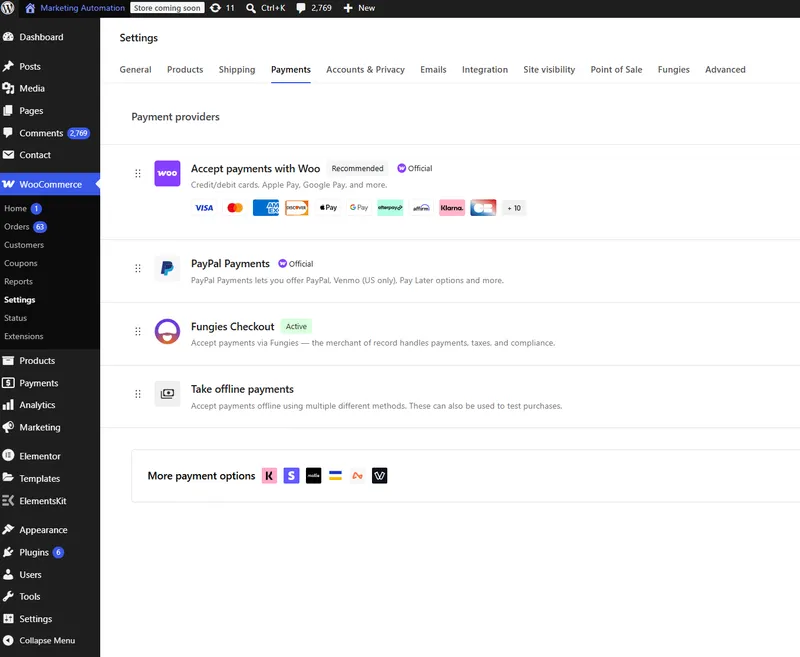Click the Affirm icon
This screenshot has height=657, width=800.
click(x=421, y=208)
